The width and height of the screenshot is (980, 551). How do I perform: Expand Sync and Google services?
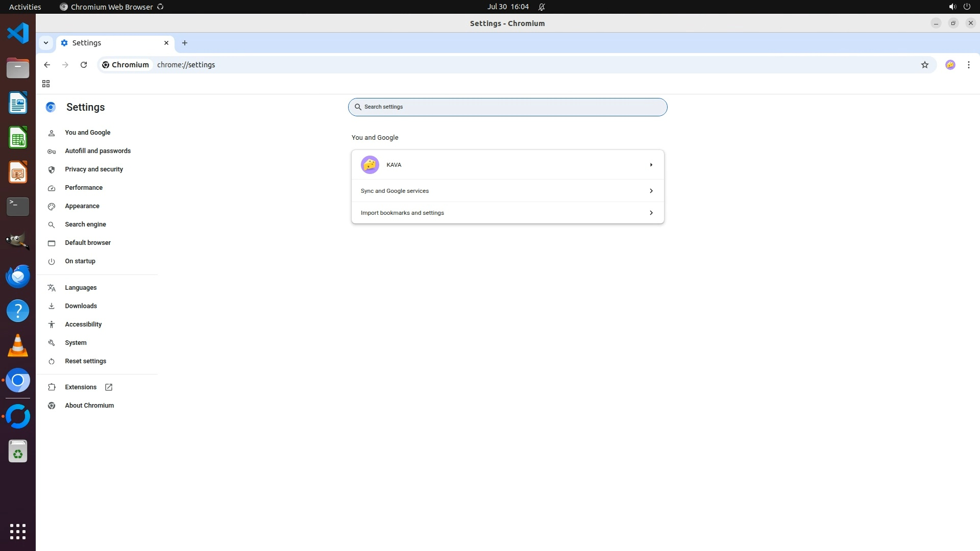(507, 191)
